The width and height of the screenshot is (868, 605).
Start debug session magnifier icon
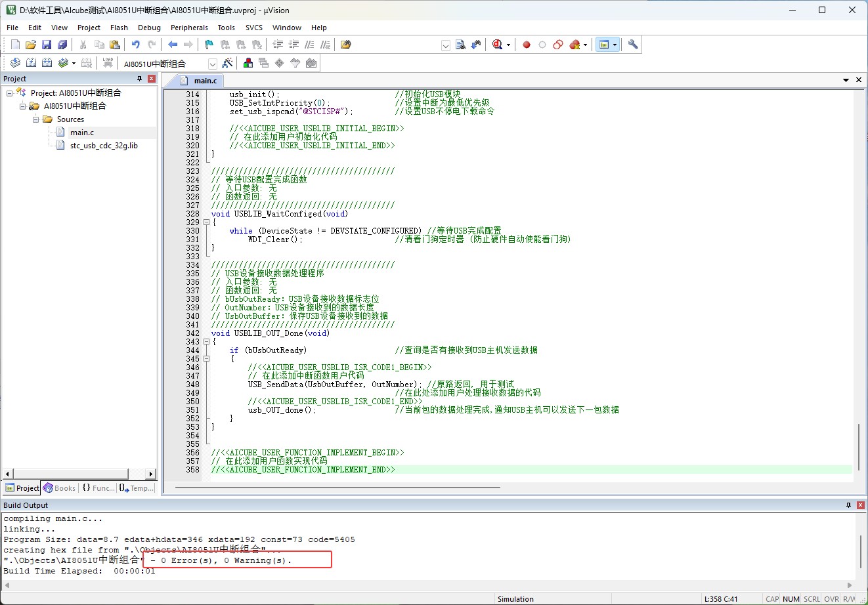tap(497, 45)
